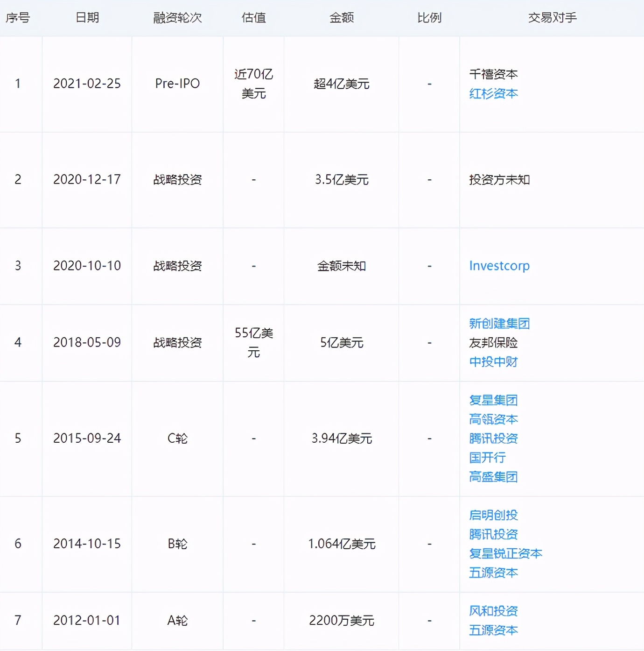644x651 pixels.
Task: Click the 高瓴资本 link
Action: pos(493,419)
